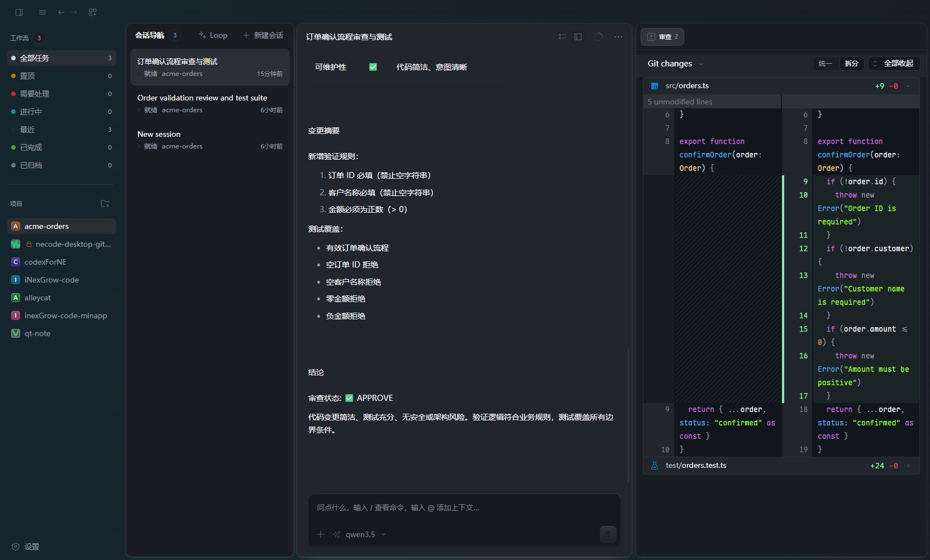
Task: Open the qt-note project
Action: click(61, 333)
